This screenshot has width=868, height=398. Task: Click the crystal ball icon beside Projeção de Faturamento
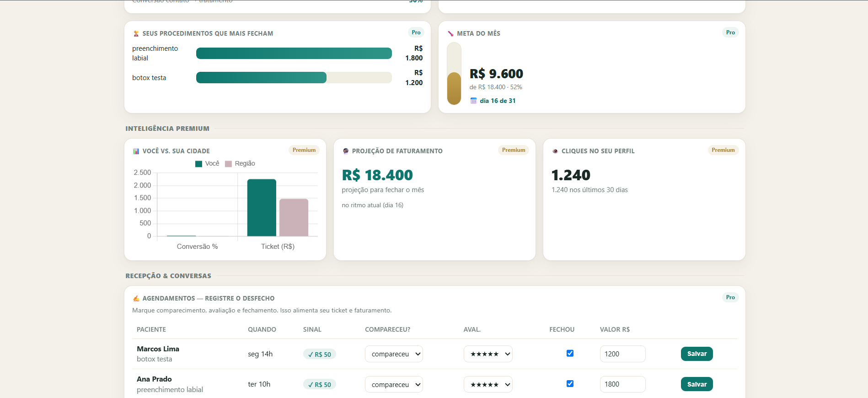(346, 151)
